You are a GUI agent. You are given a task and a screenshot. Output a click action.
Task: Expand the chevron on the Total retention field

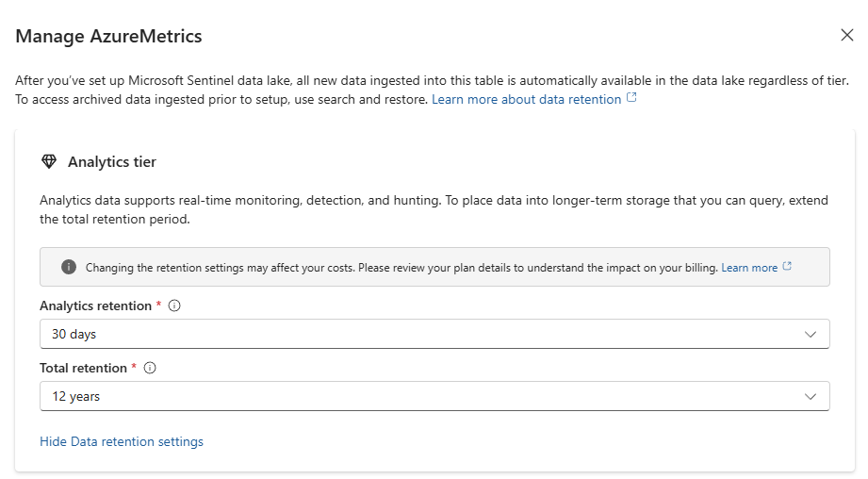[811, 396]
